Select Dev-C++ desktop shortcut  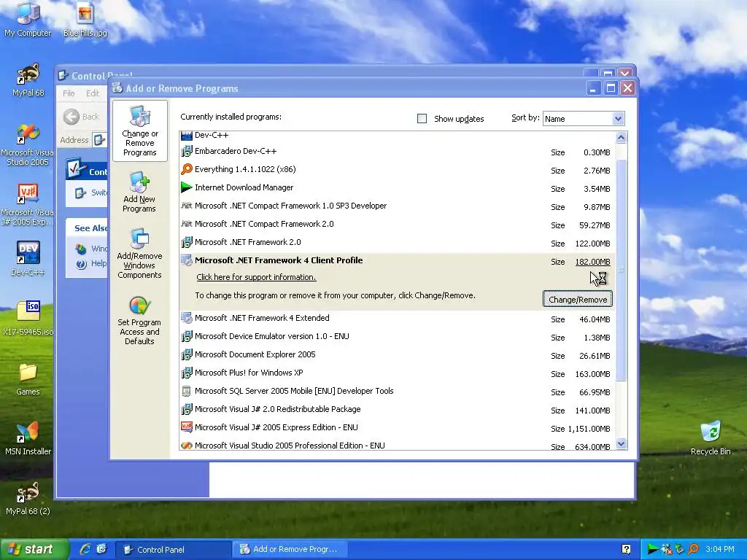(x=28, y=259)
